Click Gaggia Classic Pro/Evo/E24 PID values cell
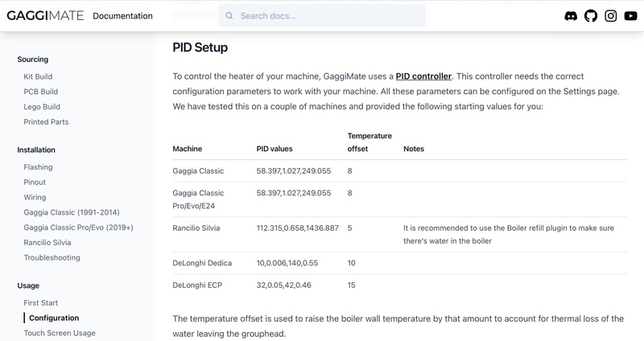The image size is (644, 341). click(294, 193)
